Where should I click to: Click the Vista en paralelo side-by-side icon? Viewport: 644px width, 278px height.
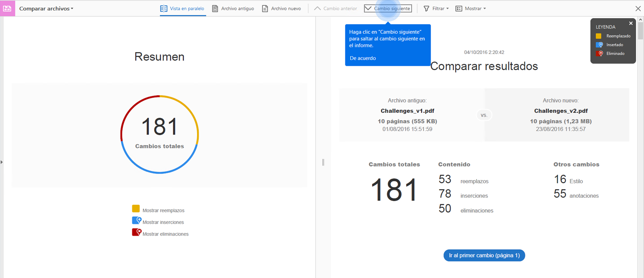click(x=164, y=8)
